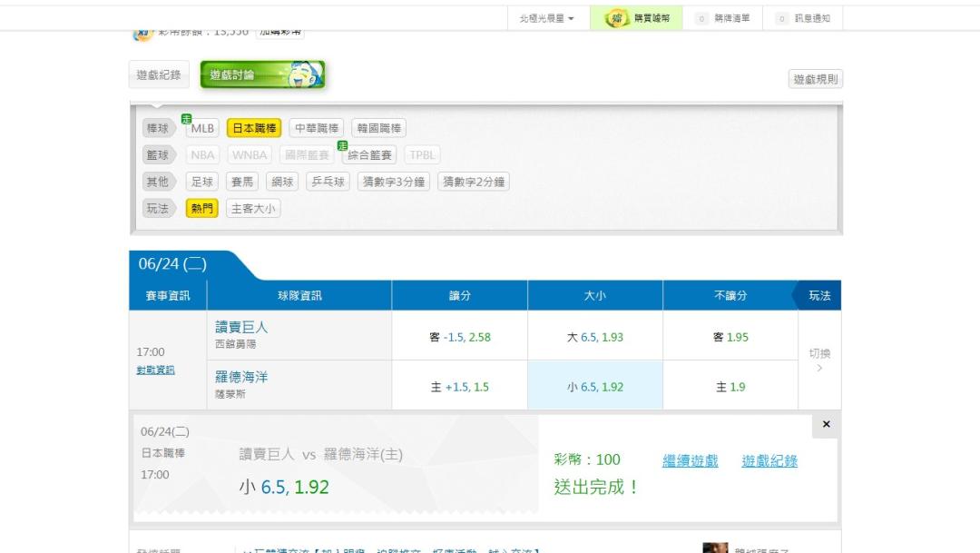The image size is (980, 553).
Task: Pick the 主 +1.5, 1.5 handicap odds
Action: (460, 387)
